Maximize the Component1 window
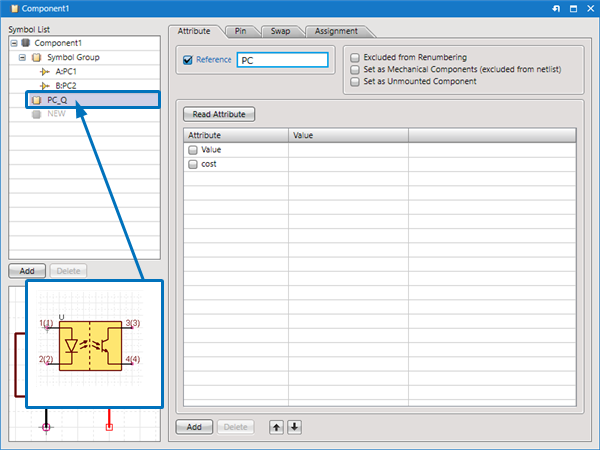600x450 pixels. tap(573, 8)
